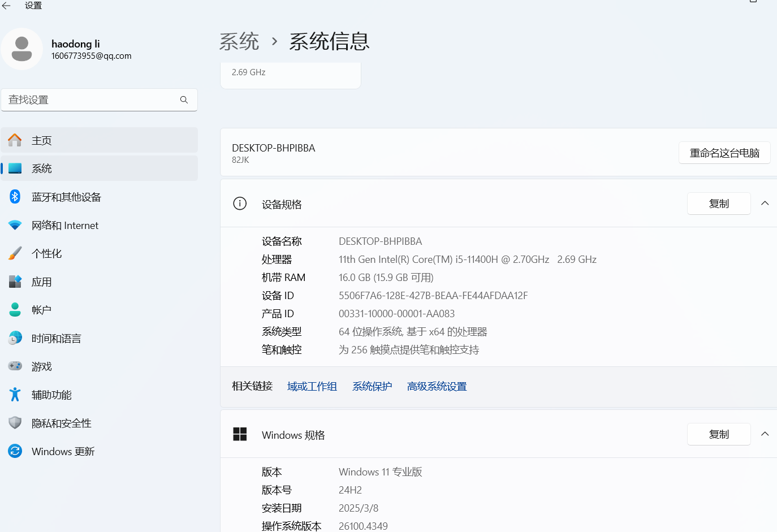Viewport: 777px width, 532px height.
Task: Open Accounts settings
Action: (x=42, y=309)
